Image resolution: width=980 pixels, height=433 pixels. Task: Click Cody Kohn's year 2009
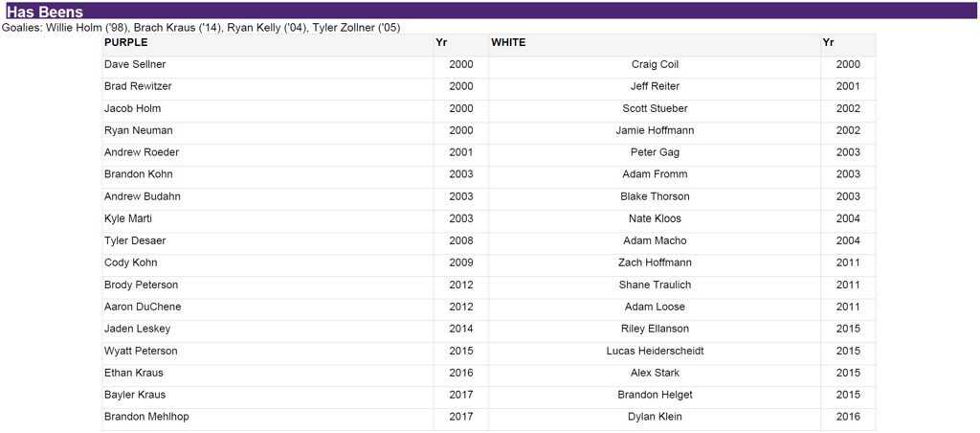(460, 263)
